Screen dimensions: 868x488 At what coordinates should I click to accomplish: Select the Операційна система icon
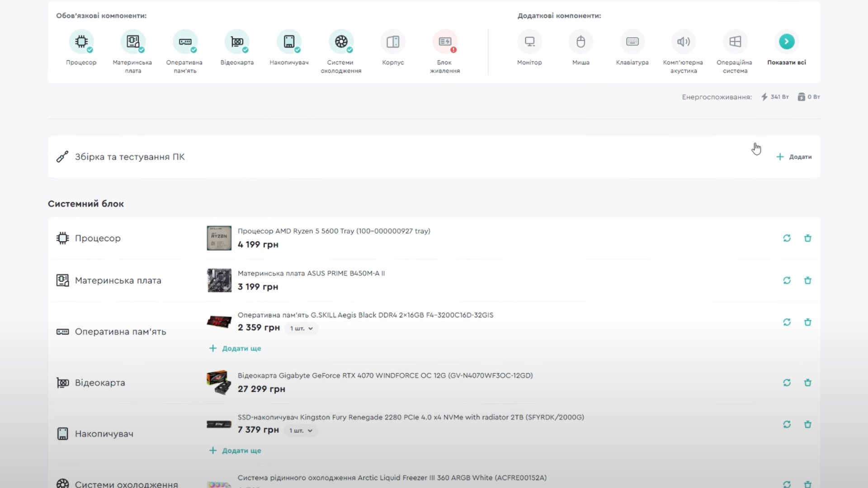[x=735, y=42]
